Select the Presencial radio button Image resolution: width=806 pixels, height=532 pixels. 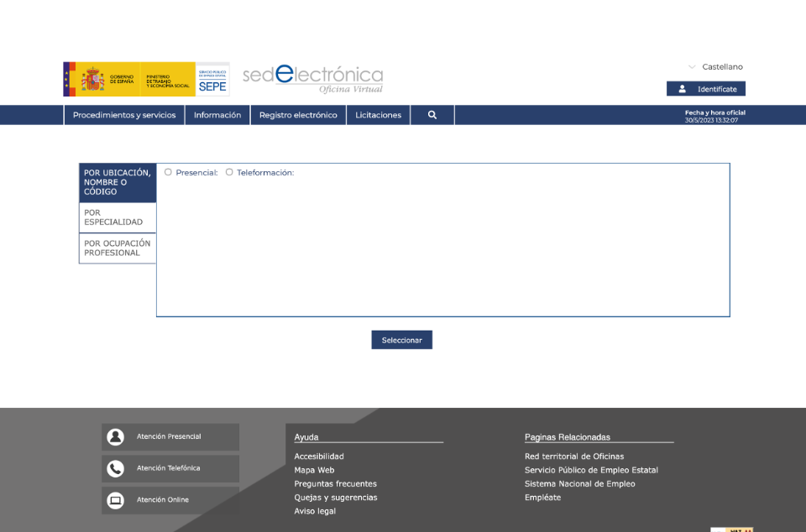(x=168, y=172)
